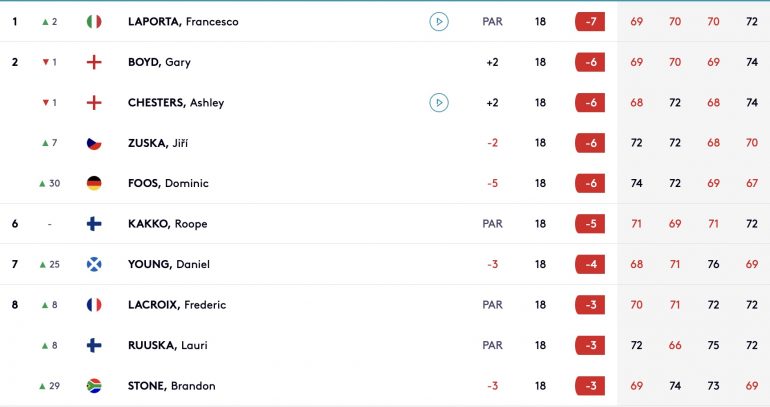The width and height of the screenshot is (770, 407).
Task: Click the Italy flag beside Laporta
Action: click(x=94, y=22)
